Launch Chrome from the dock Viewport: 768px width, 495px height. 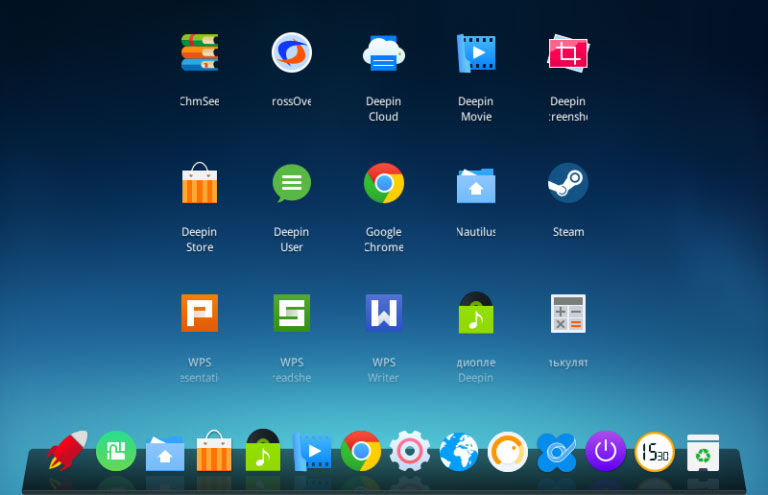[361, 451]
